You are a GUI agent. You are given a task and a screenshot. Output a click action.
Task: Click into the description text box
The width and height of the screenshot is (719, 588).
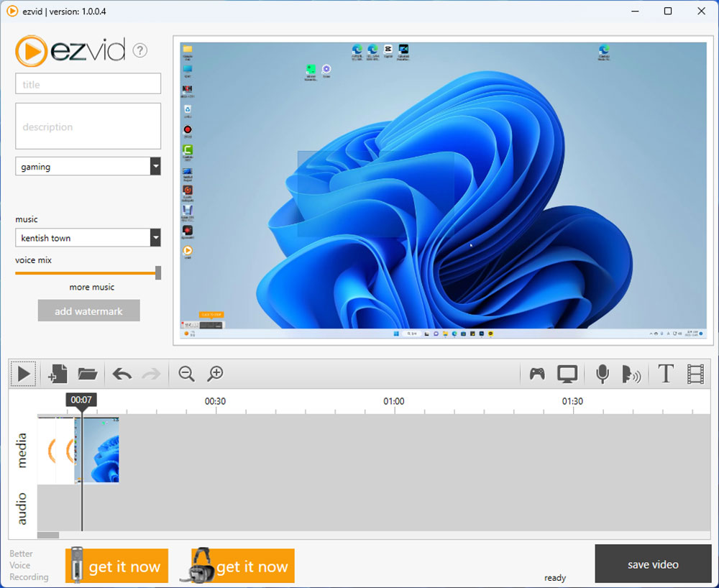[x=88, y=126]
